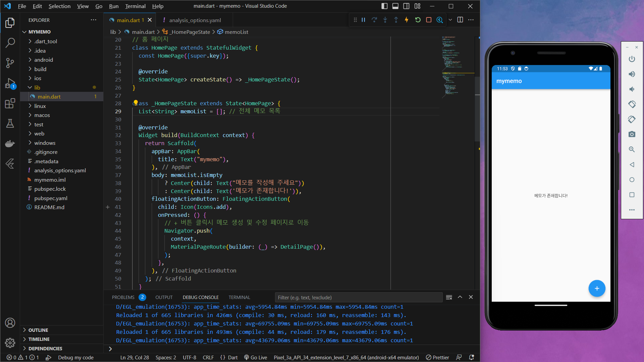Screen dimensions: 644x362
Task: Open the Docker view in activity bar
Action: [10, 143]
